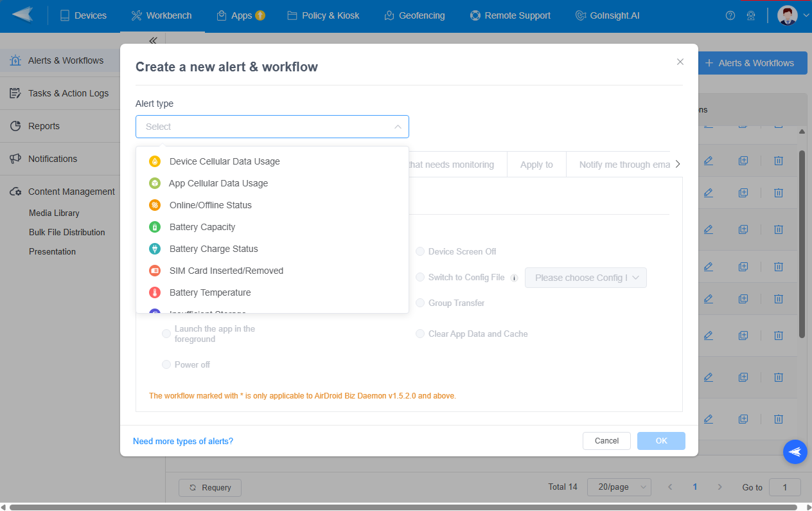Click the customer support headset icon

pos(750,15)
